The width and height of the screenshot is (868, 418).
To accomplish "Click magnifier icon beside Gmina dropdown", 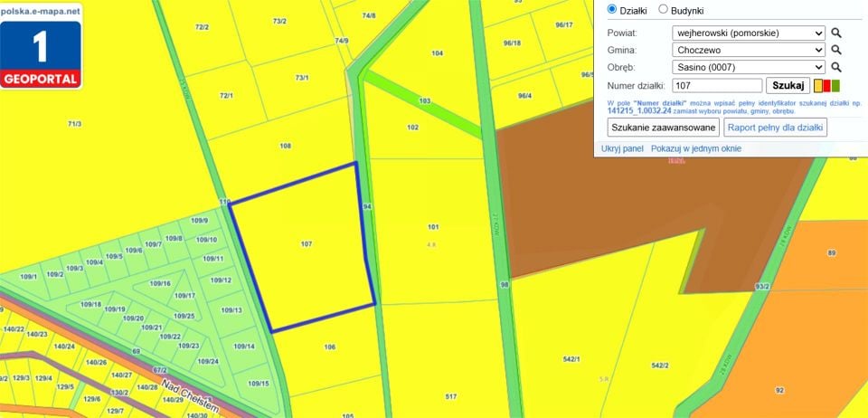I will (835, 50).
